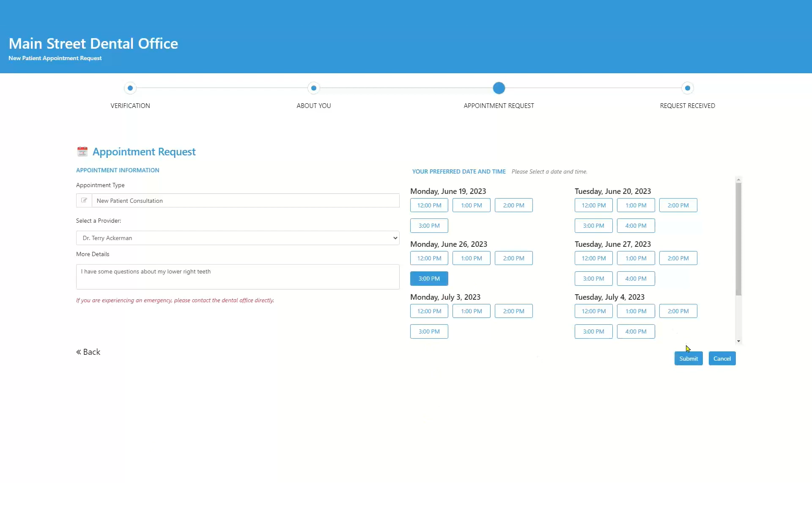Click the edit icon next to Appointment Type
The image size is (812, 508).
84,200
